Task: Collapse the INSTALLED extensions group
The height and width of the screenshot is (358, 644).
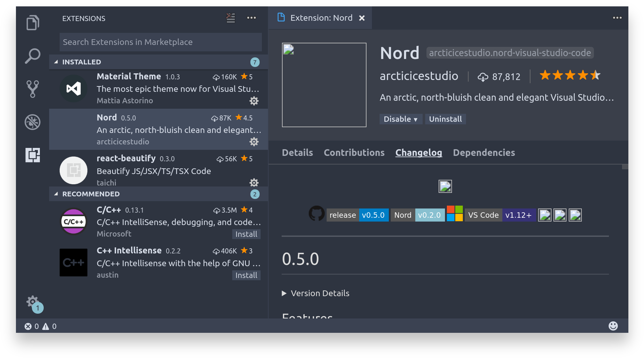Action: [55, 62]
